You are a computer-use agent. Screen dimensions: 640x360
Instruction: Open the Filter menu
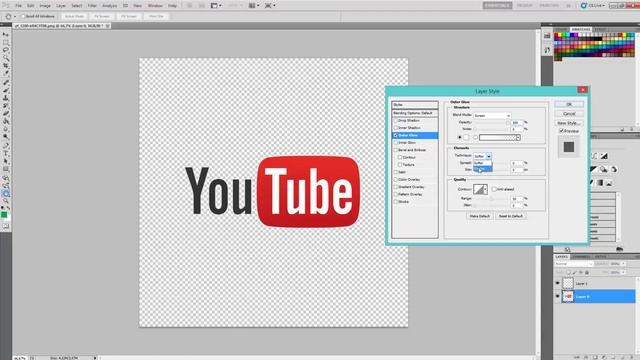92,6
